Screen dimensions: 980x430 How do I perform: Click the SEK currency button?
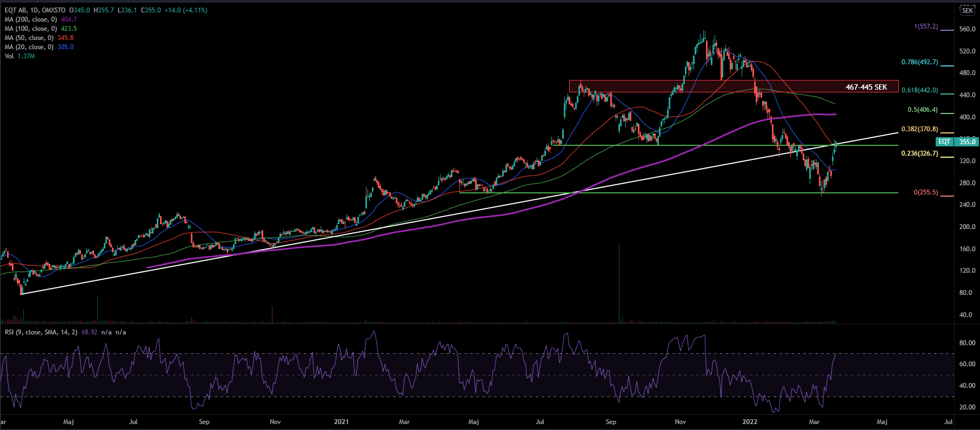(x=968, y=10)
